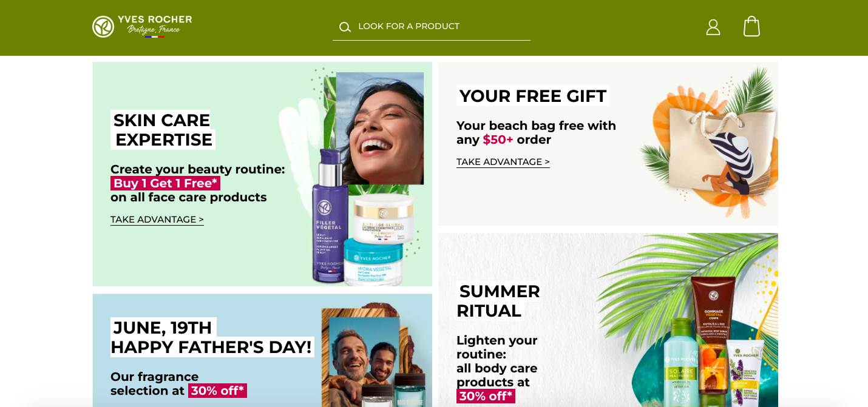
Task: Click the fragrance 30% off badge
Action: 217,391
